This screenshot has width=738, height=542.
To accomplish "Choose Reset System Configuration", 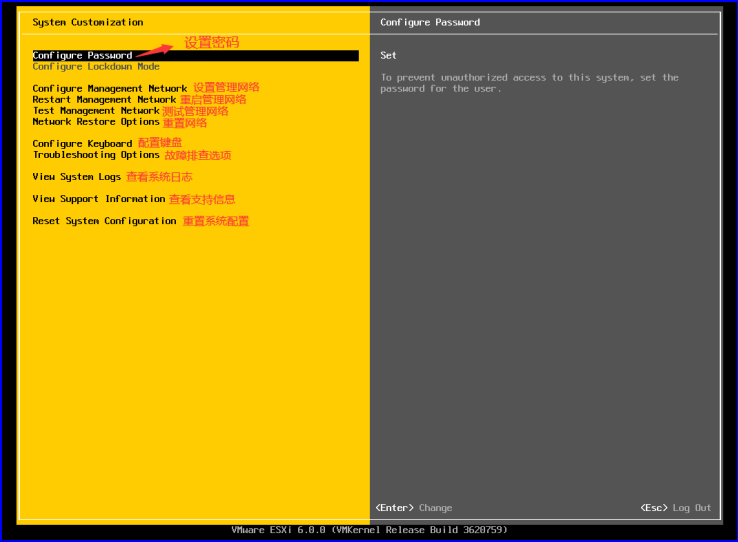I will (x=104, y=221).
